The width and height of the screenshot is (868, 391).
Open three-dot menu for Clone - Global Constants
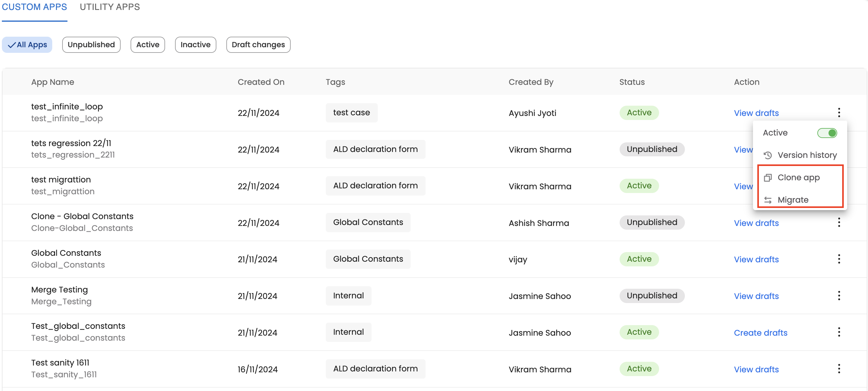click(839, 222)
